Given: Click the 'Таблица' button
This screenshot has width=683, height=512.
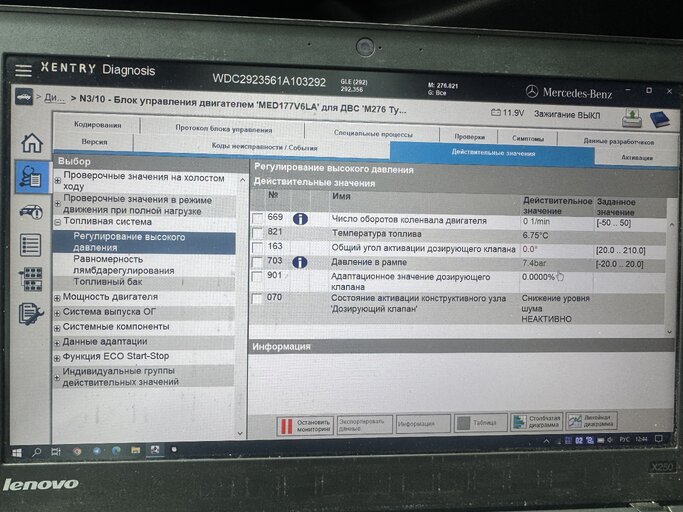Looking at the screenshot, I should click(481, 422).
